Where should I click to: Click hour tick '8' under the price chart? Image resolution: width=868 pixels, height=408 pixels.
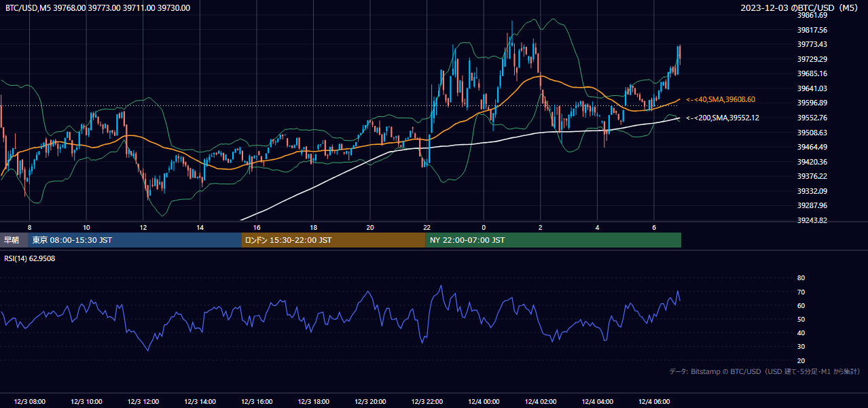[29, 227]
